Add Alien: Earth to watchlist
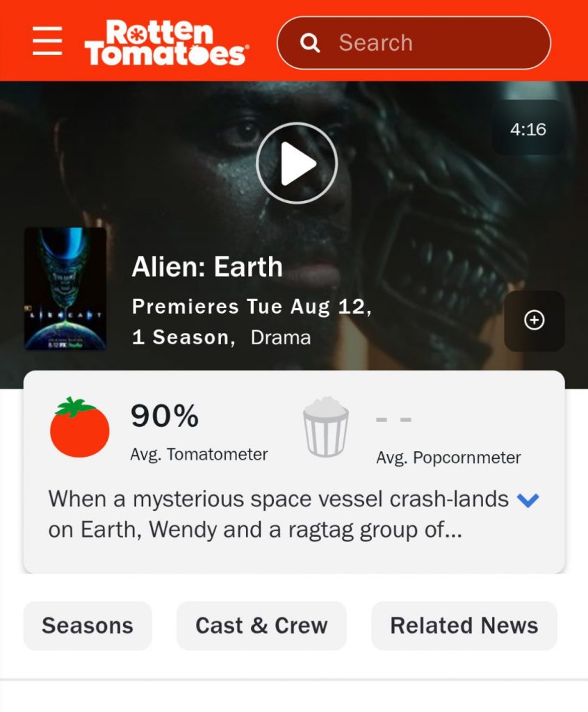Image resolution: width=588 pixels, height=712 pixels. (534, 321)
